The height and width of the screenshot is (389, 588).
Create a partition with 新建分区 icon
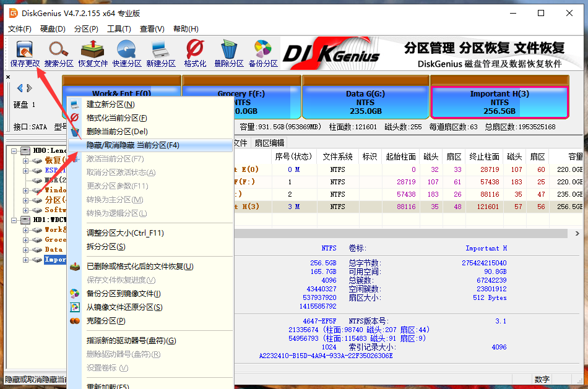point(161,54)
